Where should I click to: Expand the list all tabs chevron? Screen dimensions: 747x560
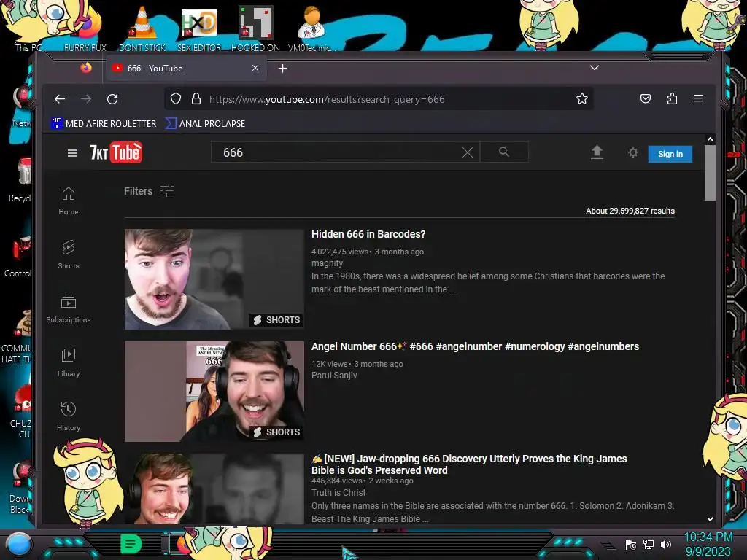(x=594, y=68)
